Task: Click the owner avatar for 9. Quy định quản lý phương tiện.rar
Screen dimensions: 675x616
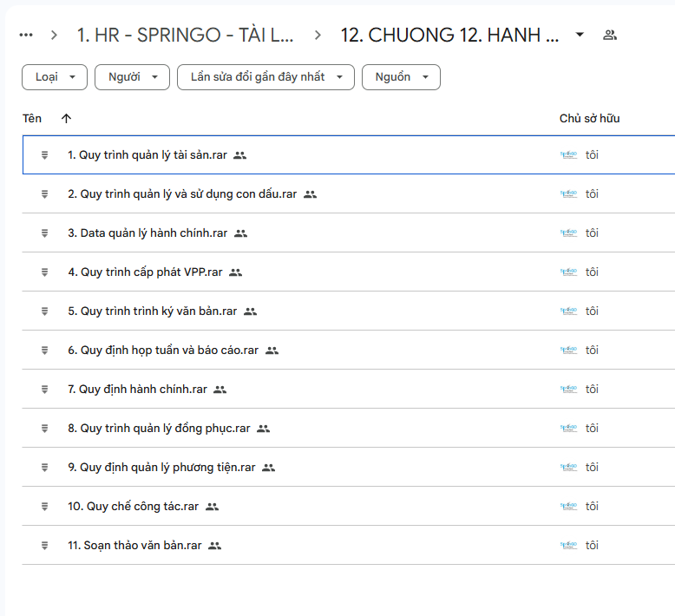Action: (x=568, y=468)
